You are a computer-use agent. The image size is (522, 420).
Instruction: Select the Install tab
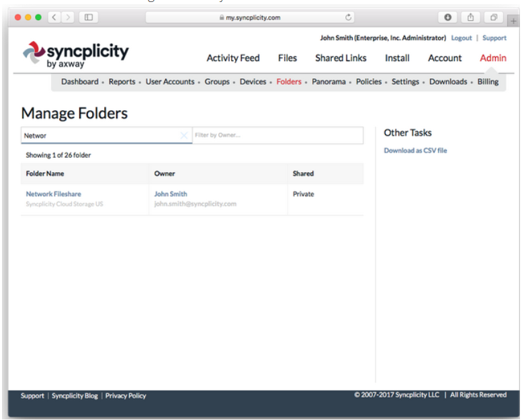click(397, 58)
